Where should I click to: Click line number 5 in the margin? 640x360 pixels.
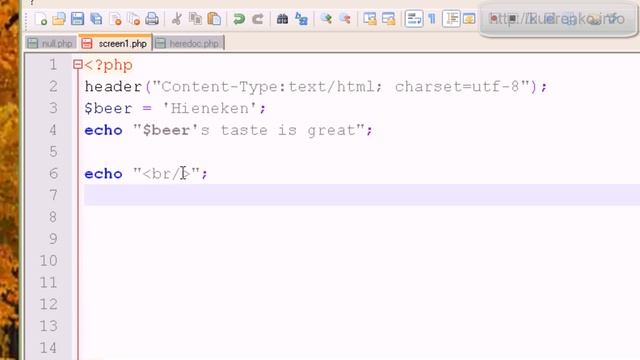coord(53,152)
